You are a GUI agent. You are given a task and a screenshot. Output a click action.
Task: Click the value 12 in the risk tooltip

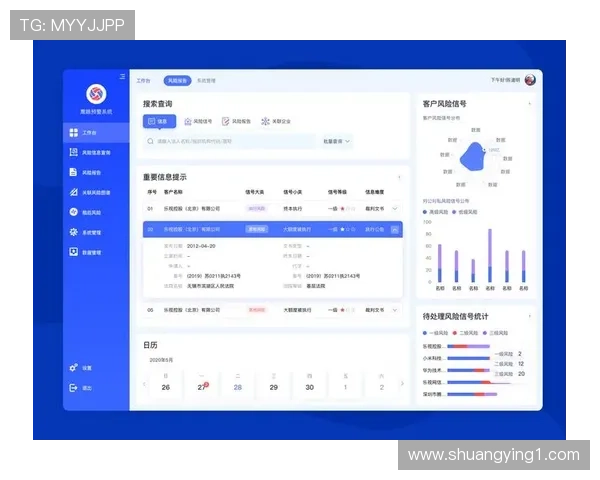(x=521, y=364)
